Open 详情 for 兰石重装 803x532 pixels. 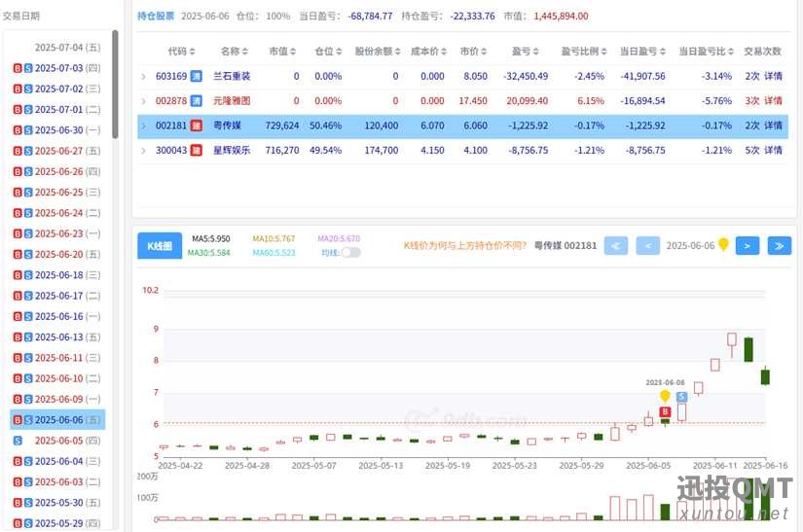[x=773, y=76]
